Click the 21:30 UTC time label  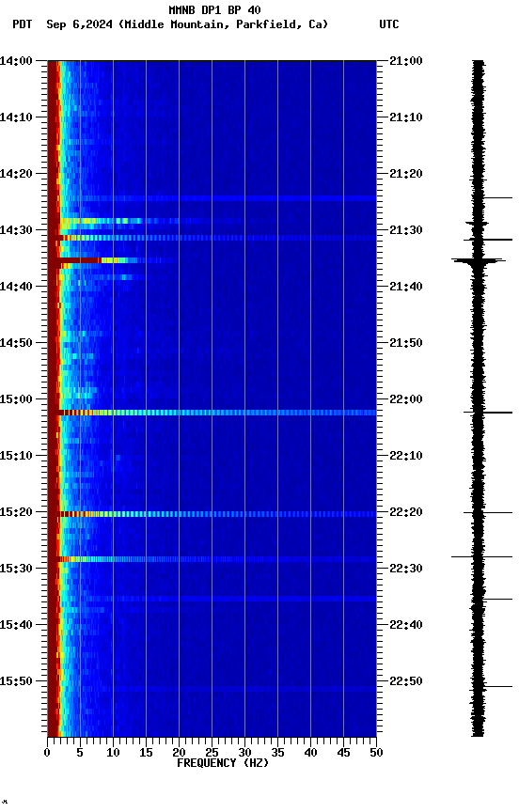(x=406, y=230)
